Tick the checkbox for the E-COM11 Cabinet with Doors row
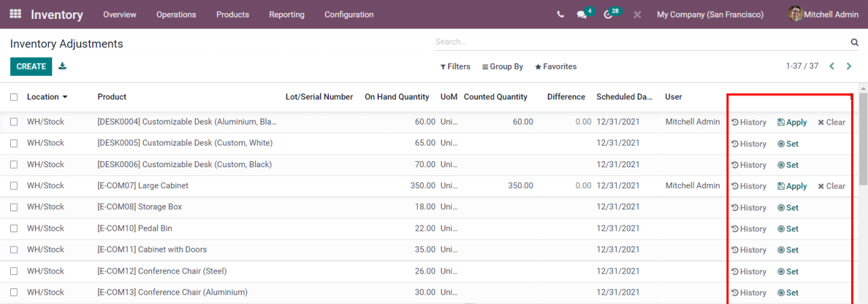 click(14, 250)
